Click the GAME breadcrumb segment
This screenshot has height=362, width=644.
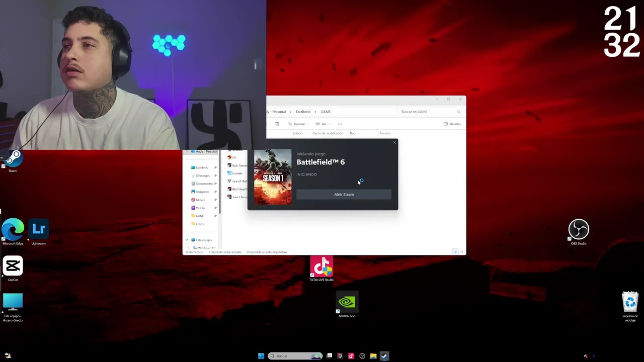click(326, 112)
